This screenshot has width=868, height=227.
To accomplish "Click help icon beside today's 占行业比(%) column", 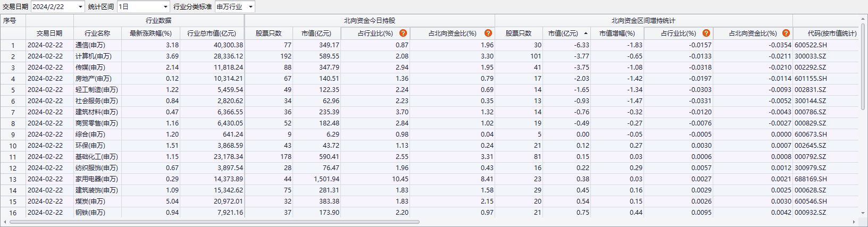I will tap(403, 33).
